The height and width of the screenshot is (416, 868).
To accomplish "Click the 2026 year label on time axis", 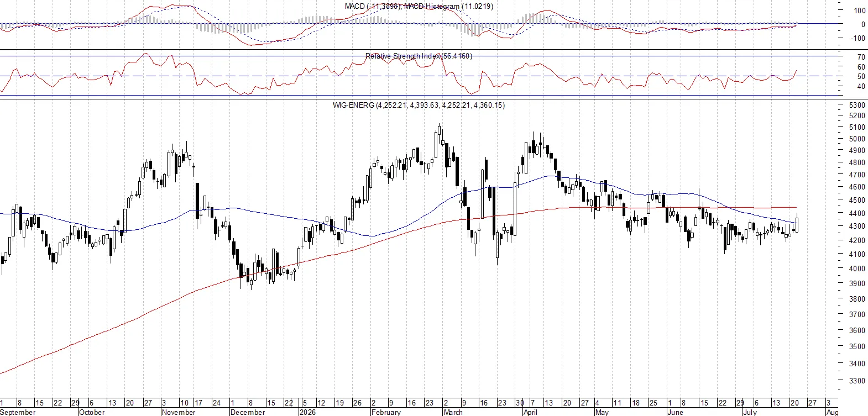I will pyautogui.click(x=307, y=412).
